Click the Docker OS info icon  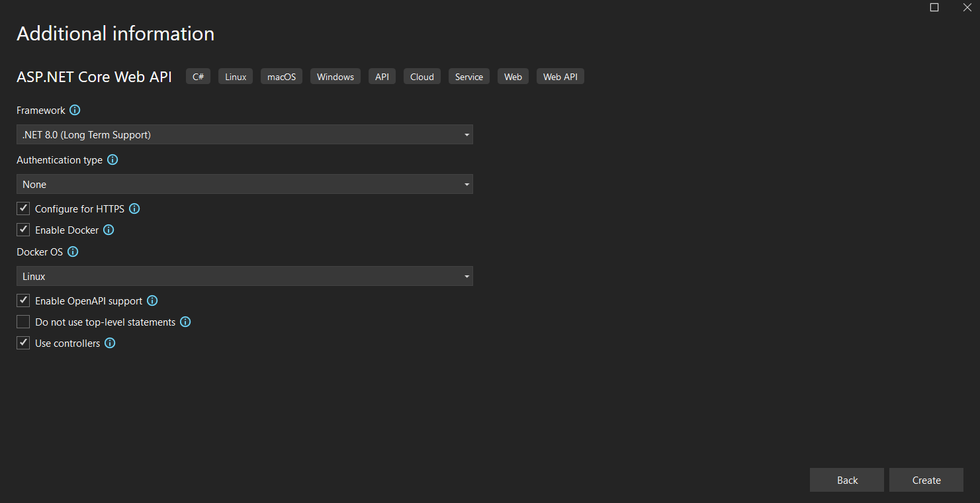(73, 251)
